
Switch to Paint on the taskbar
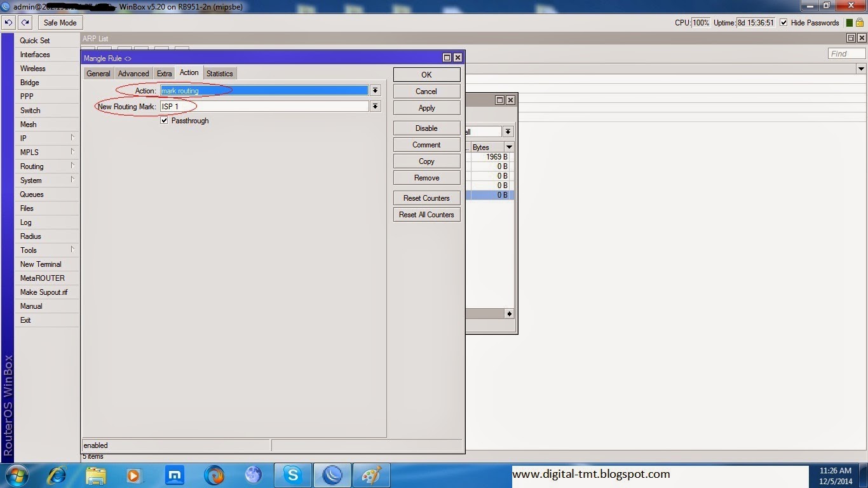372,475
